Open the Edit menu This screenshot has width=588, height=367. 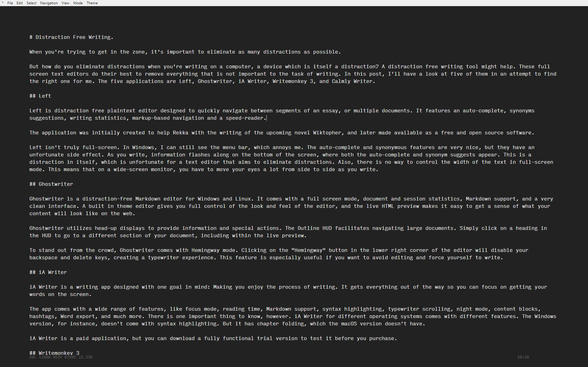20,3
